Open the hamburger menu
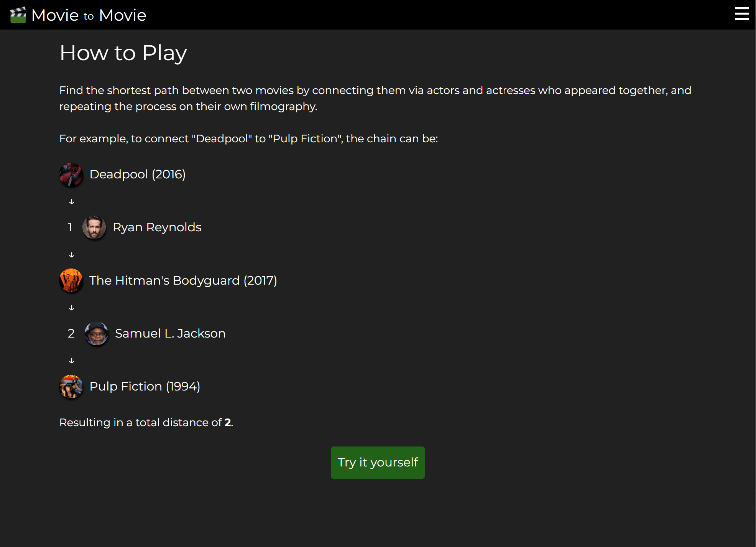The image size is (756, 547). pyautogui.click(x=742, y=14)
